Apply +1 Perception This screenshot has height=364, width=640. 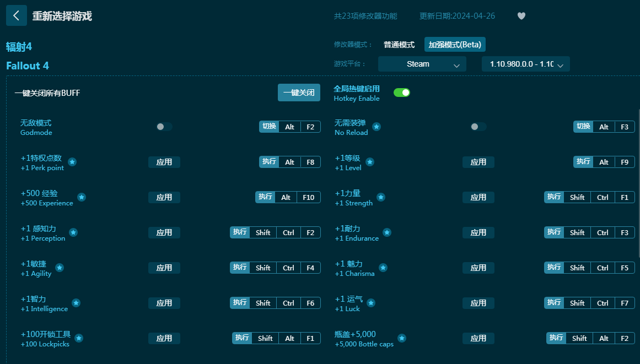[x=164, y=232]
